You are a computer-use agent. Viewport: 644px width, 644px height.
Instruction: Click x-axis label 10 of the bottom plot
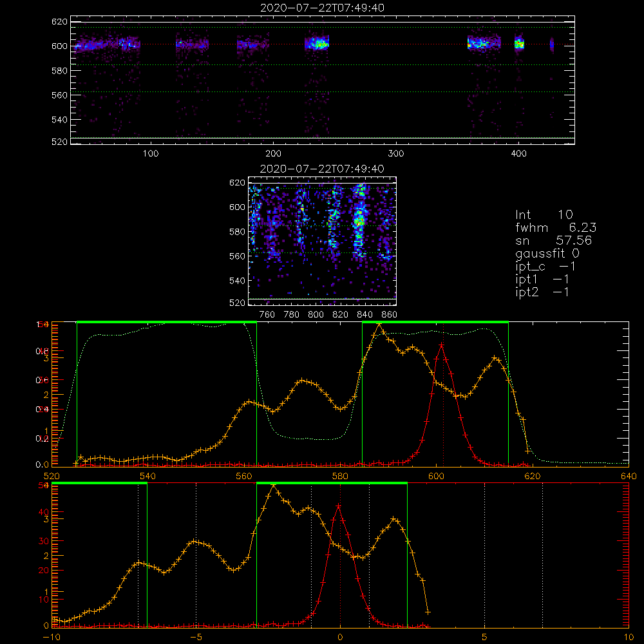coord(629,638)
